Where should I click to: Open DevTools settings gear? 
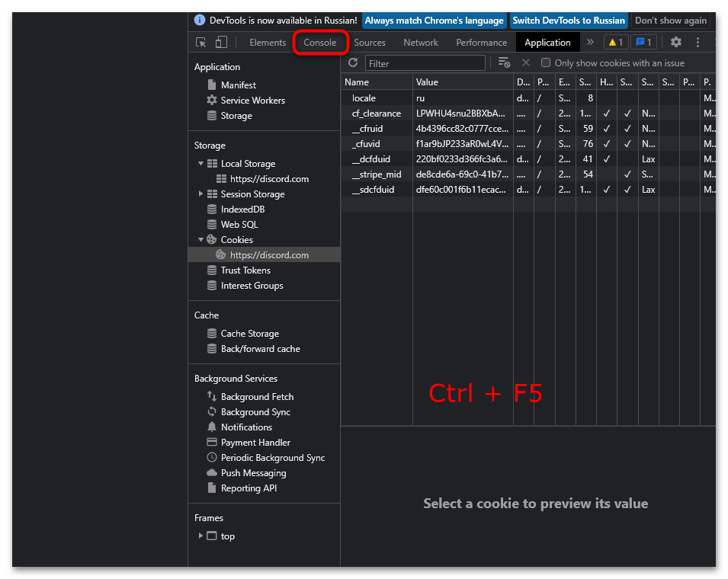[676, 42]
